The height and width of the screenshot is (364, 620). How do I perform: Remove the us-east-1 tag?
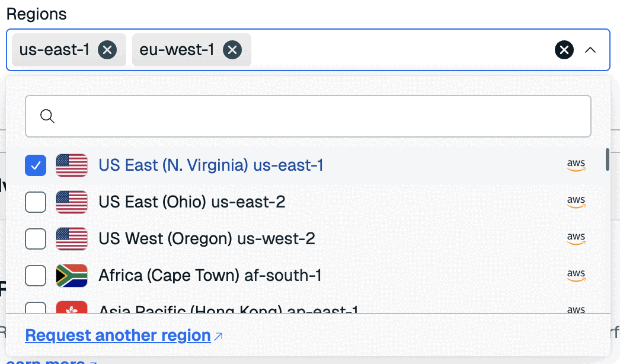coord(107,50)
